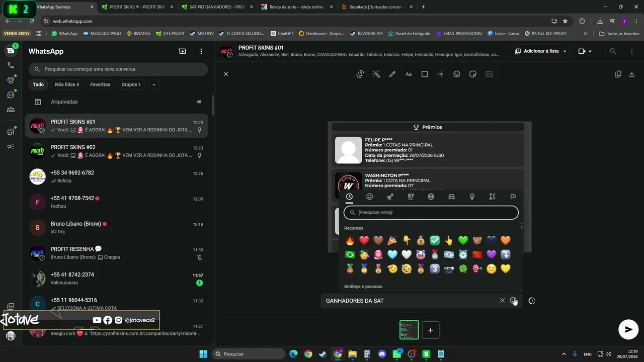Clear the caption text with the X

coord(502,301)
